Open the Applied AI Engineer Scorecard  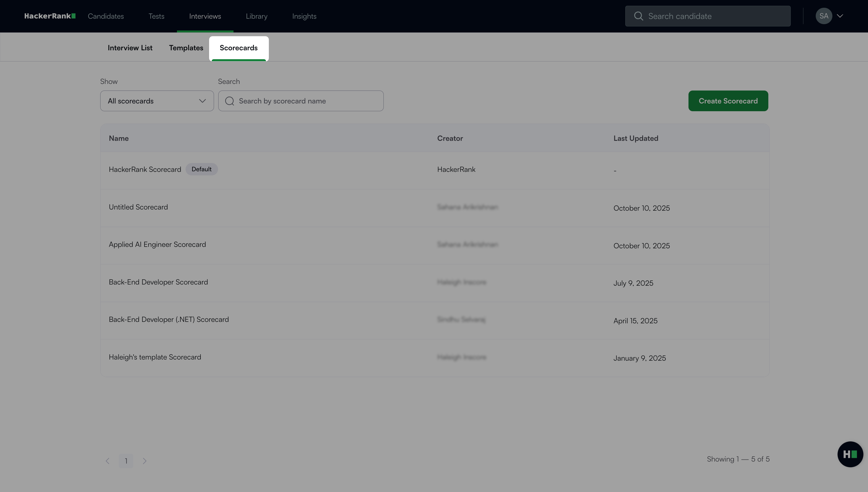coord(157,245)
